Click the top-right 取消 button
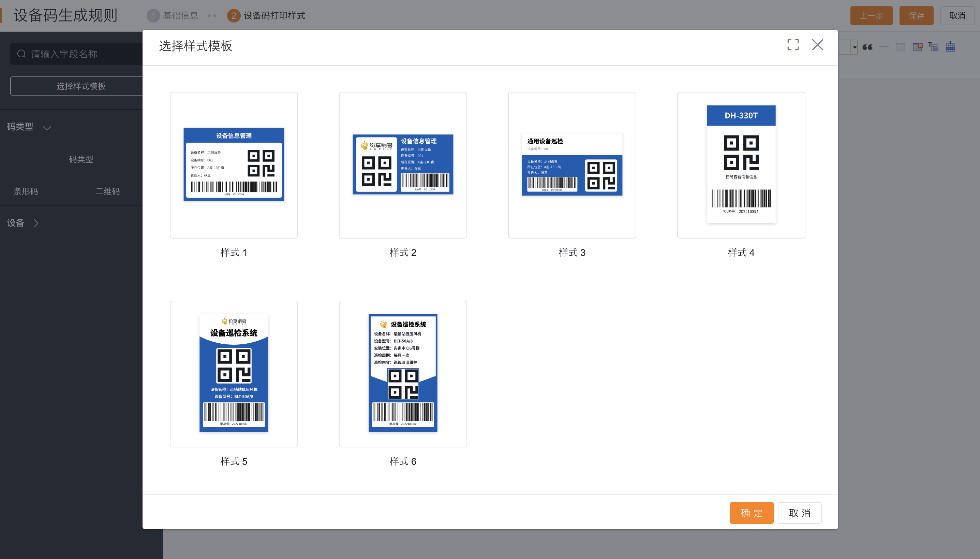This screenshot has height=559, width=980. coord(957,16)
